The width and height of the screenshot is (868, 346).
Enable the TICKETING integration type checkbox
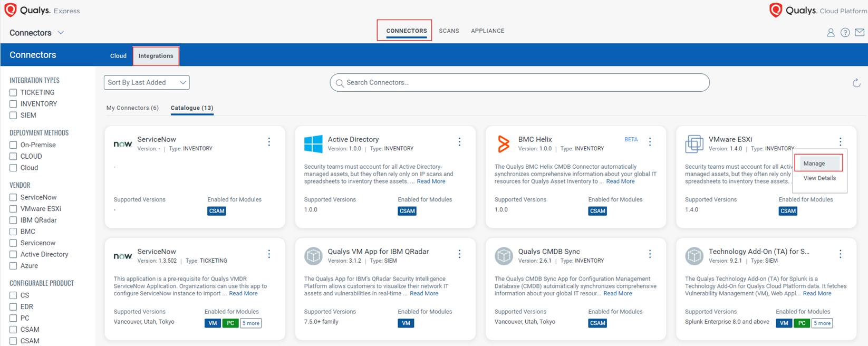[13, 93]
